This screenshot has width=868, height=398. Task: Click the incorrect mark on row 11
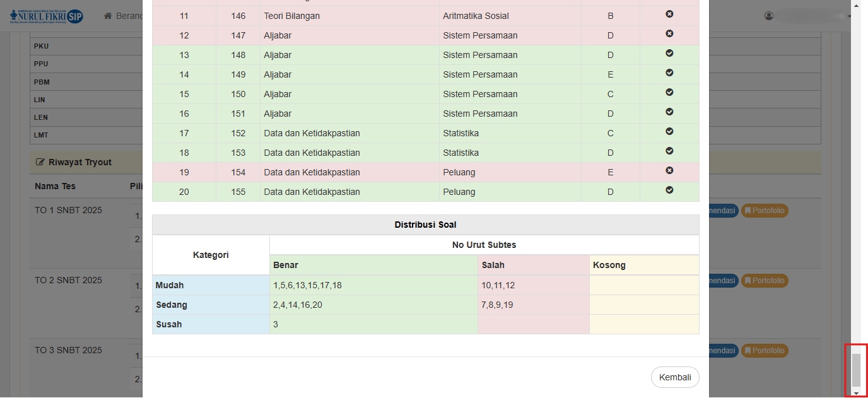point(669,14)
